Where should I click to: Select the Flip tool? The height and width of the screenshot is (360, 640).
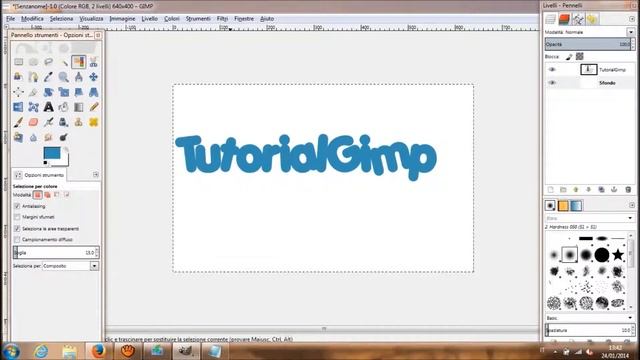18,107
